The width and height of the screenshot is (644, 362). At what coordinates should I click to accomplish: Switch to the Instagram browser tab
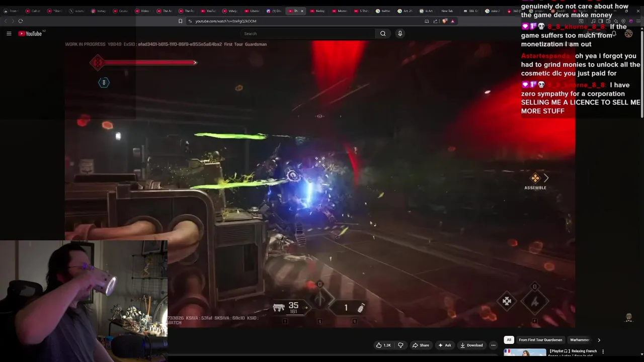[99, 11]
